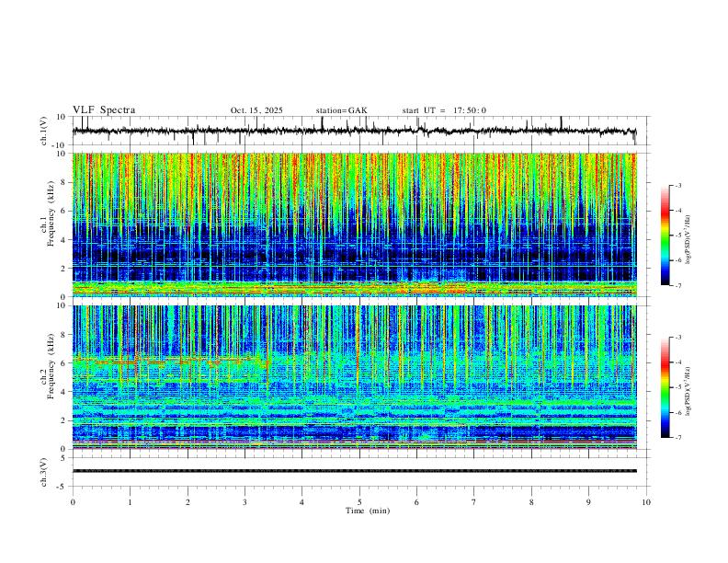
Task: Click the '0' tick on time axis
Action: 73,502
